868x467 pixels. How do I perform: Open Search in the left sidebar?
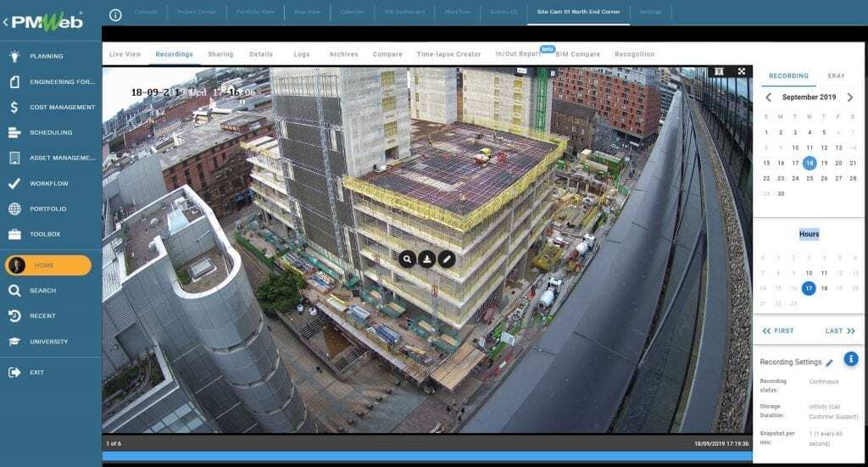pos(42,291)
